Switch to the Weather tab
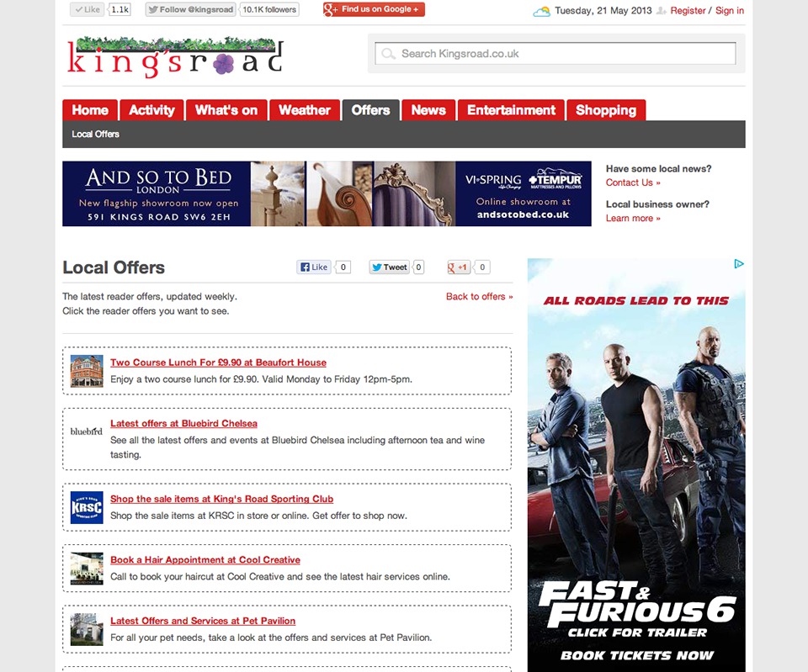This screenshot has height=672, width=808. [x=305, y=110]
